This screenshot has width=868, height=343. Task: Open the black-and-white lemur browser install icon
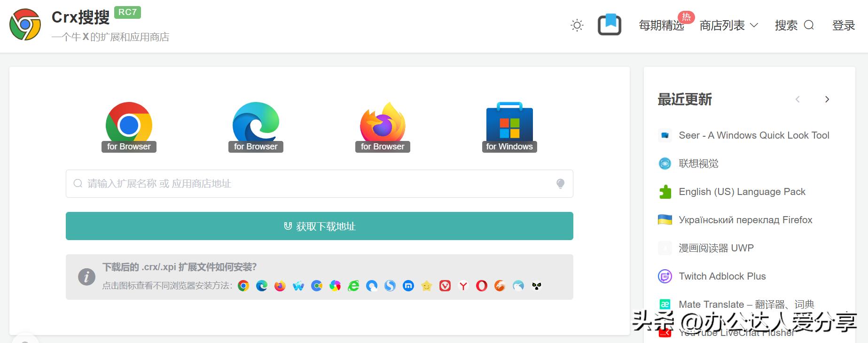click(x=537, y=286)
